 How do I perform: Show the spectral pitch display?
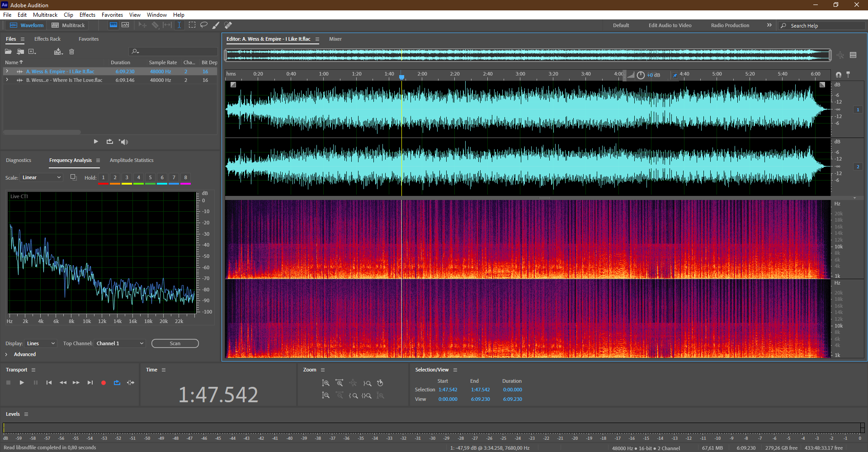coord(125,25)
